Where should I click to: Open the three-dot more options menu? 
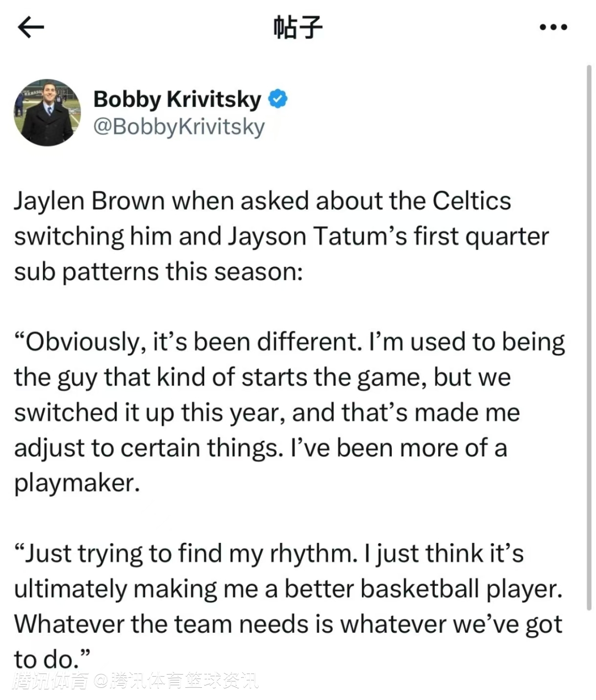(x=553, y=27)
